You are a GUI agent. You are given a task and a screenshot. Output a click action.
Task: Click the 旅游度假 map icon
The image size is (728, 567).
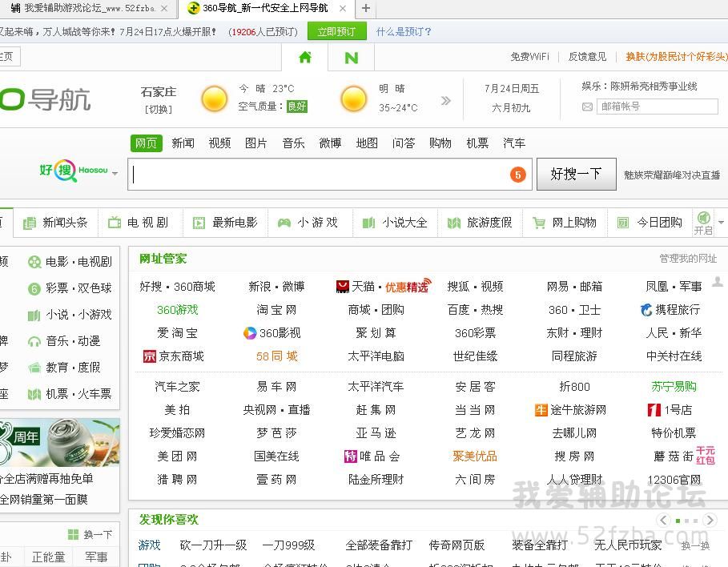point(453,223)
